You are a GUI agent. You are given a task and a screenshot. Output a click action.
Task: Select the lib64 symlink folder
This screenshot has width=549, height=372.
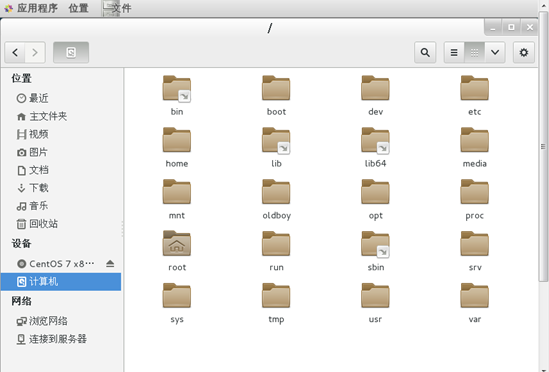[x=375, y=140]
